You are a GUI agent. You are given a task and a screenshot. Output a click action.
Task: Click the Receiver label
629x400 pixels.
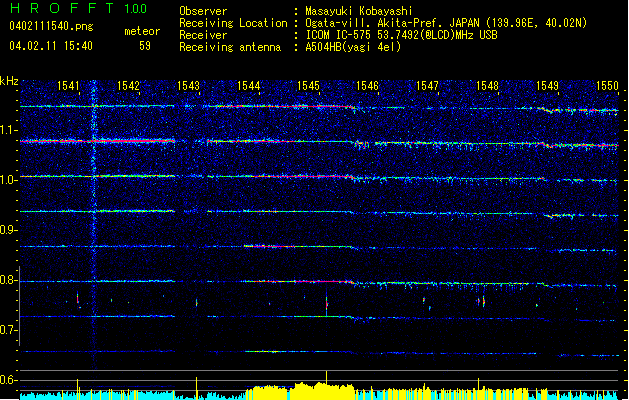203,35
